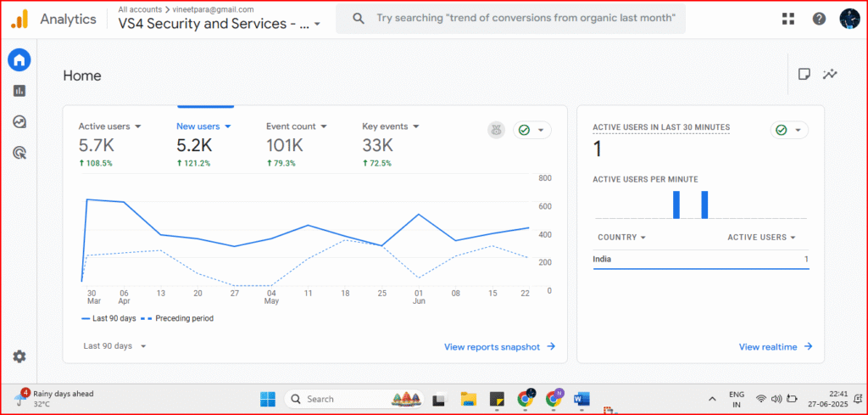Open the realtime card data quality dropdown

(x=789, y=130)
